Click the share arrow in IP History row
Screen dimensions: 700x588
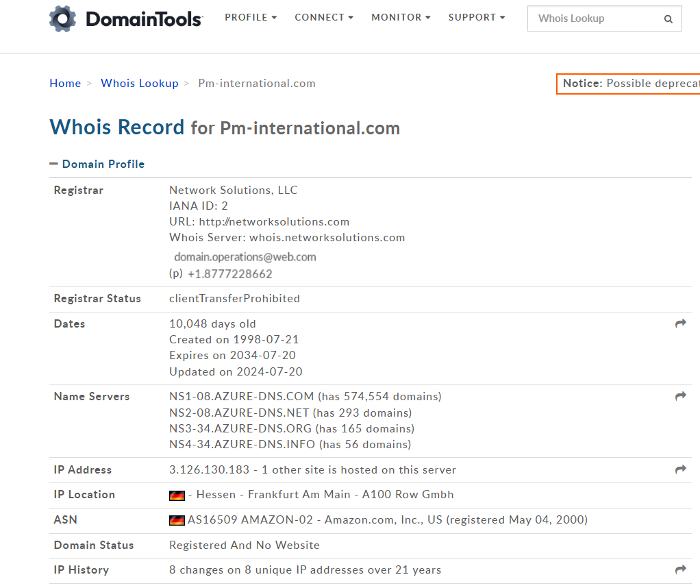click(680, 569)
